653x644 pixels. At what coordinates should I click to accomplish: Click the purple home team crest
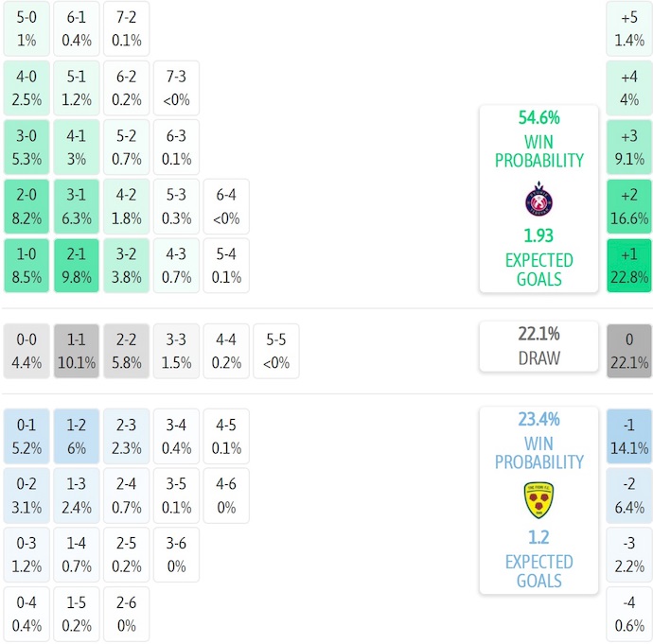click(x=538, y=200)
